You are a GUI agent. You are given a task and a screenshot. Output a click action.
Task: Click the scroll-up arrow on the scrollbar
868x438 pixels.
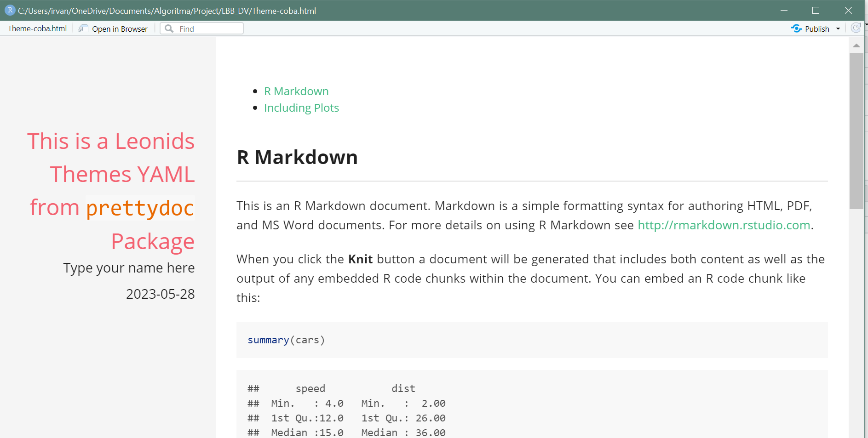coord(856,46)
